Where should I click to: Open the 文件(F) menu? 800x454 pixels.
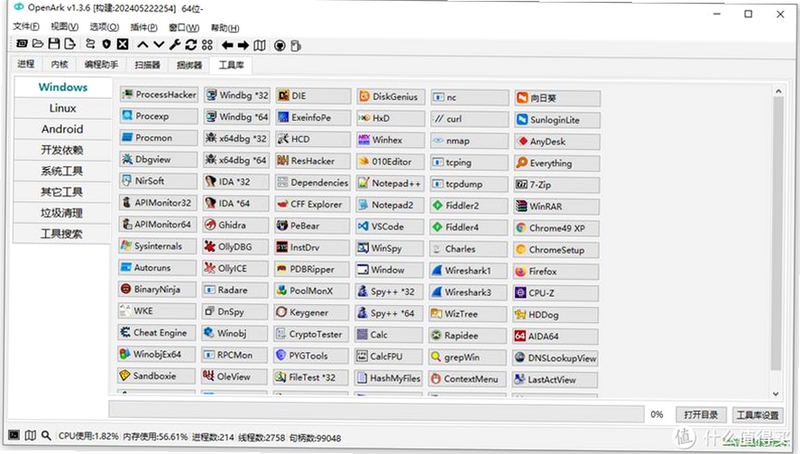click(x=26, y=27)
